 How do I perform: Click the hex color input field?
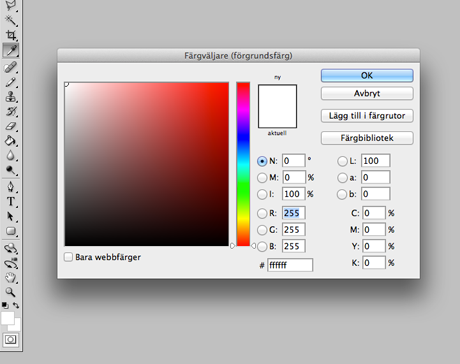(290, 265)
